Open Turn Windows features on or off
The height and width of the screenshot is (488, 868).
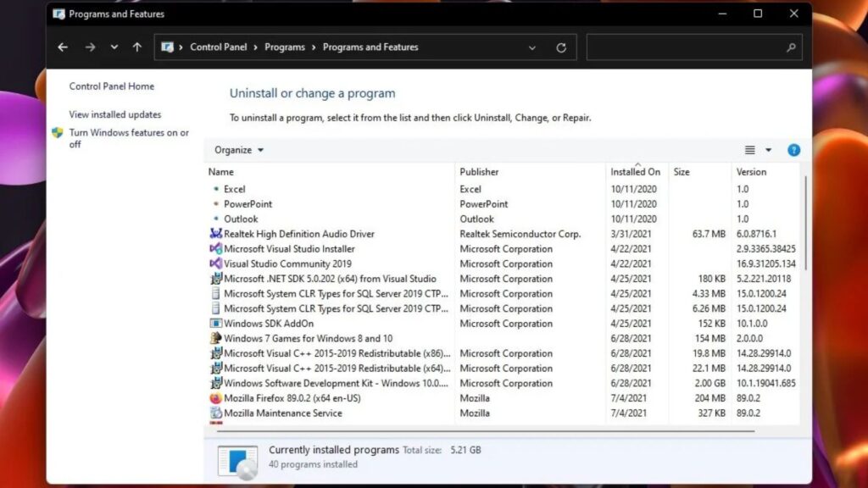pos(129,138)
